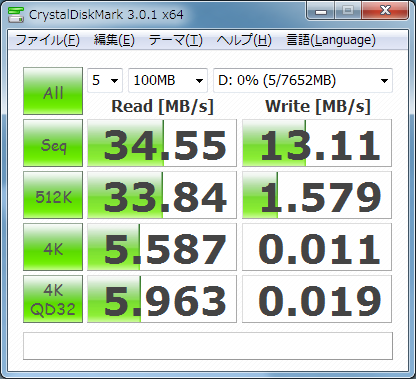416x379 pixels.
Task: Open the D: drive selection dropdown
Action: click(303, 80)
